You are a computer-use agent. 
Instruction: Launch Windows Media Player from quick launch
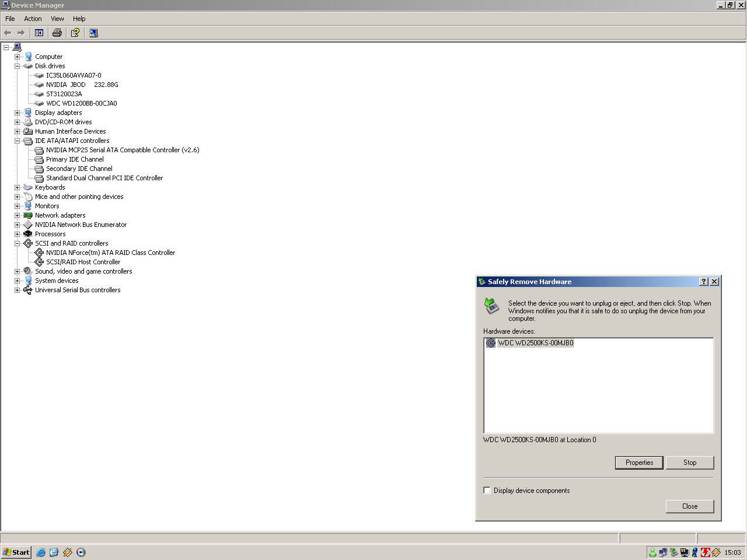(x=81, y=552)
